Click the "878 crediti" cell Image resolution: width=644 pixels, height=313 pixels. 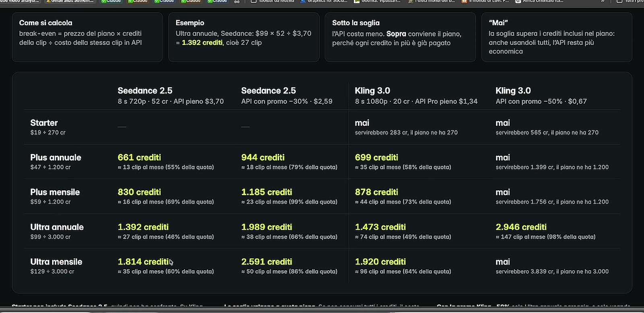tap(376, 192)
